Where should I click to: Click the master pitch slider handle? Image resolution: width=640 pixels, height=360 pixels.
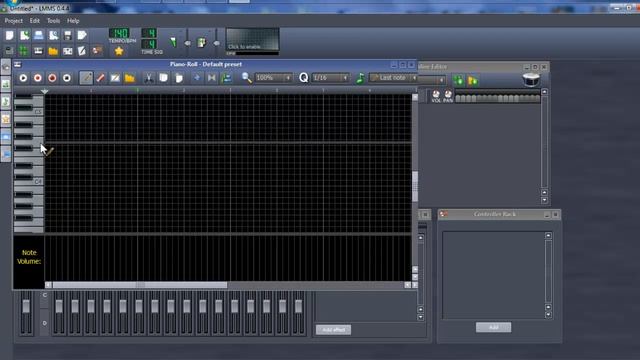point(216,43)
